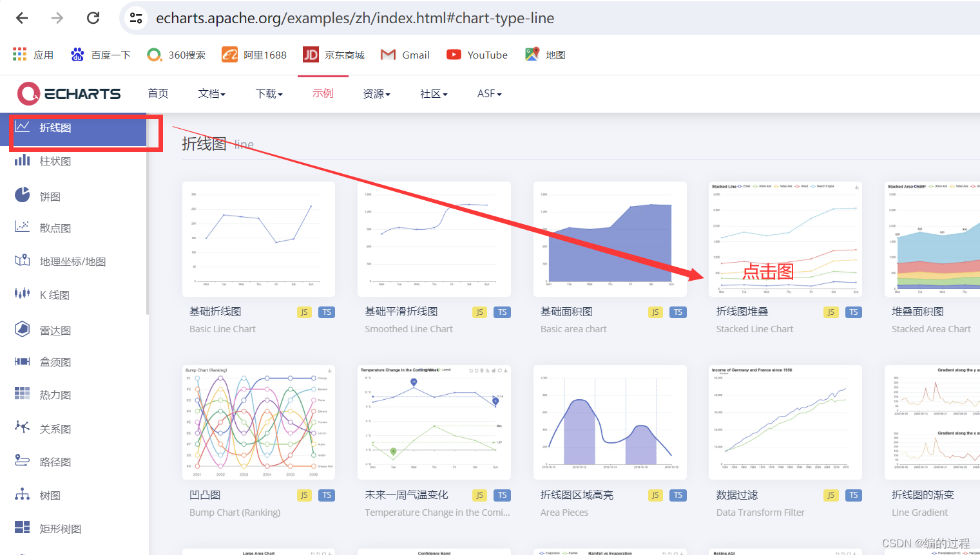Click the address bar URL field

click(355, 18)
